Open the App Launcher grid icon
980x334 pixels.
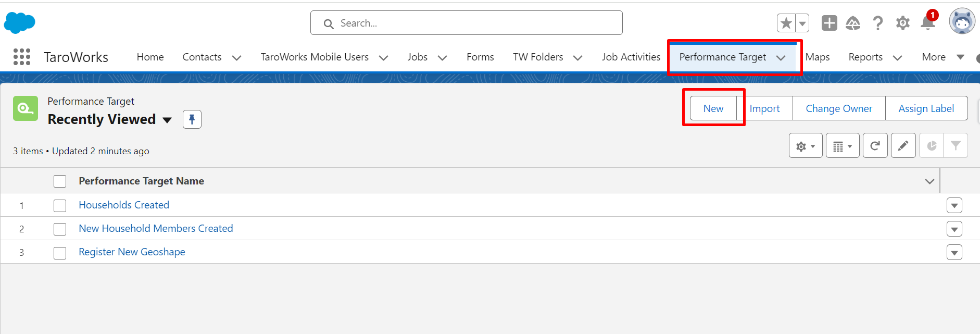click(22, 57)
